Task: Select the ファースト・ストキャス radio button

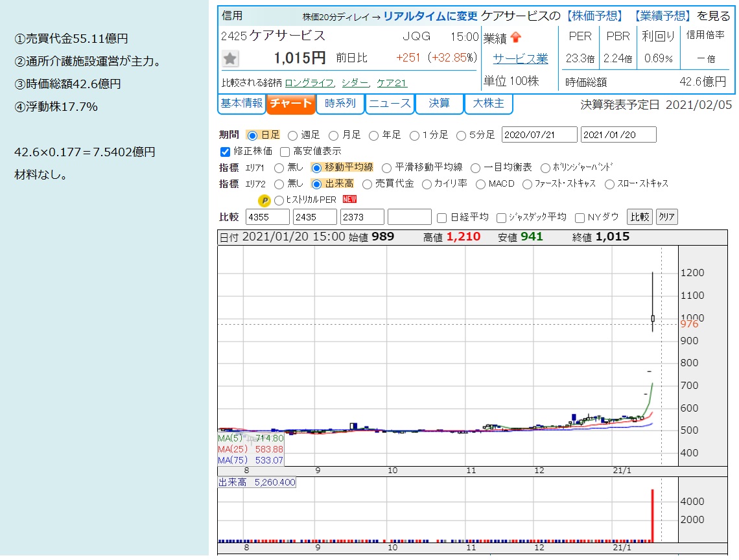Action: [527, 184]
